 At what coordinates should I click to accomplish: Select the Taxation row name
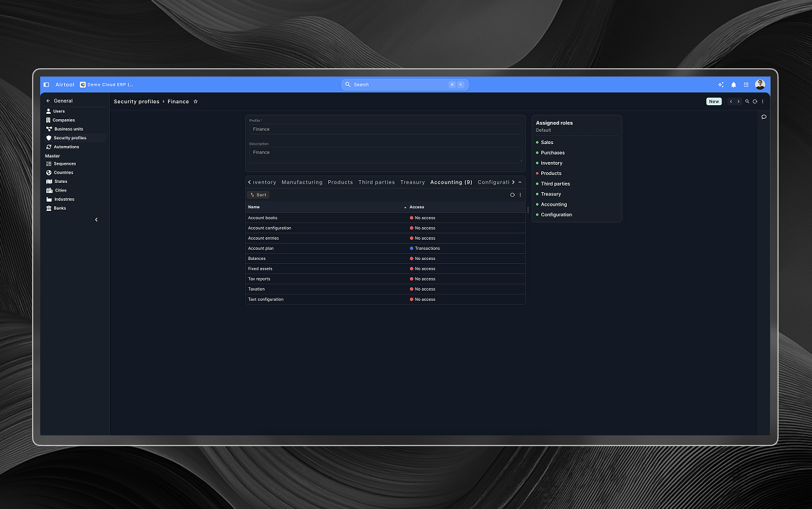pos(257,289)
